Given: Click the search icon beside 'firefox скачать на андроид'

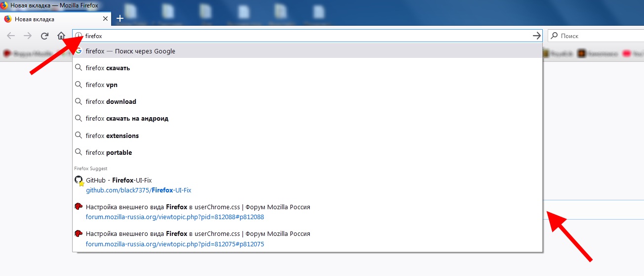Looking at the screenshot, I should (78, 118).
